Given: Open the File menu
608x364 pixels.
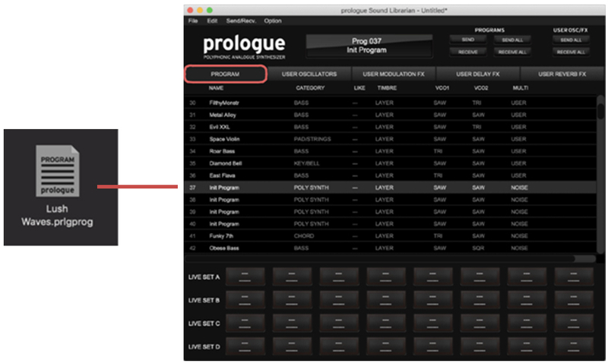Looking at the screenshot, I should (193, 21).
